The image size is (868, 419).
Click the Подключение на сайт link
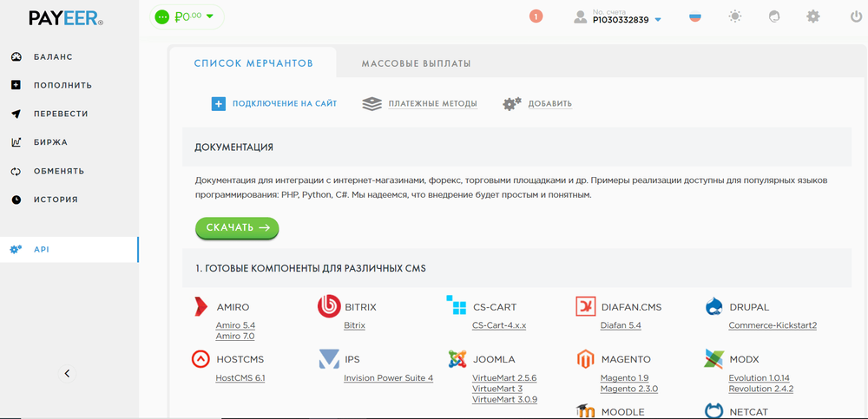(285, 103)
